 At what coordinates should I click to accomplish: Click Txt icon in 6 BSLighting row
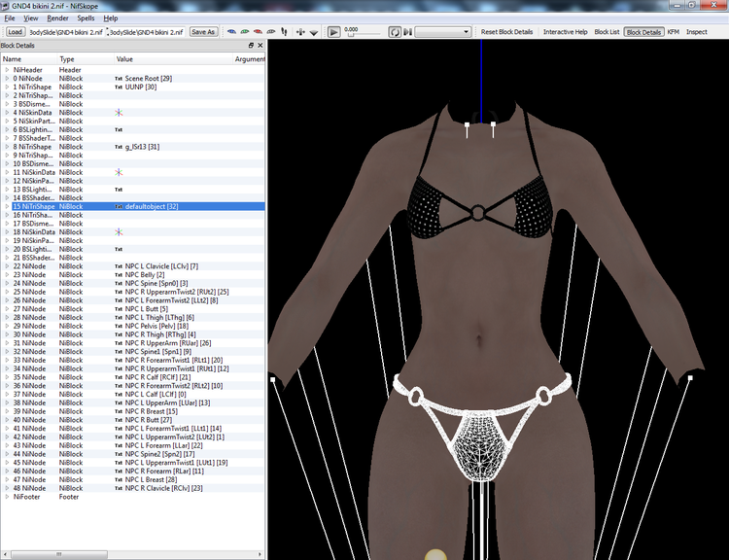[x=119, y=129]
